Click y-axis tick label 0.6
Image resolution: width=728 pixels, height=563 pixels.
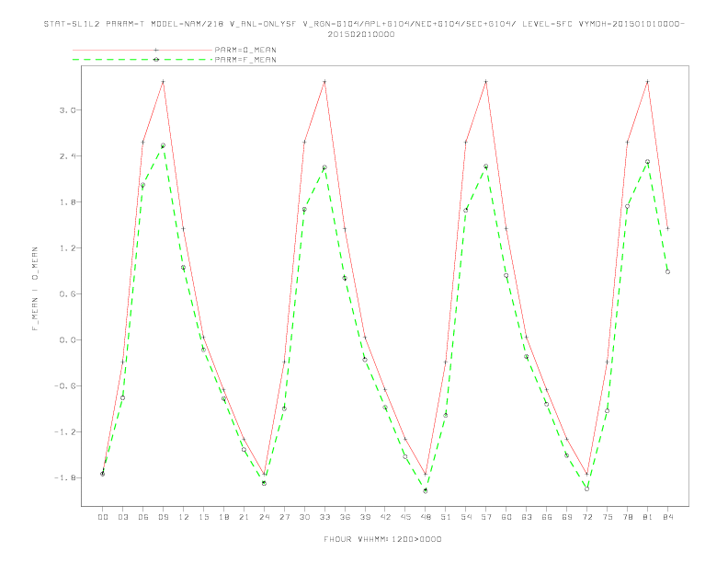(x=67, y=294)
